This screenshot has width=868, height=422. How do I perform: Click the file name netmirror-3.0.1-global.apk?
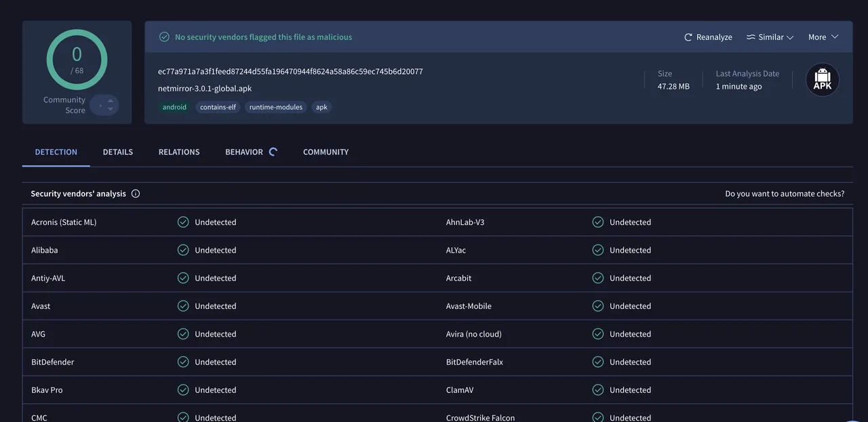click(205, 89)
